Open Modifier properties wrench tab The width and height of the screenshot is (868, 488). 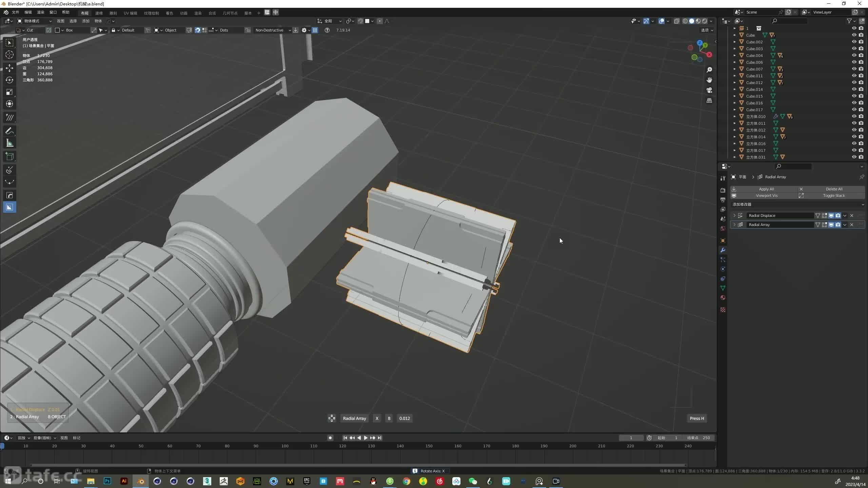click(x=723, y=250)
